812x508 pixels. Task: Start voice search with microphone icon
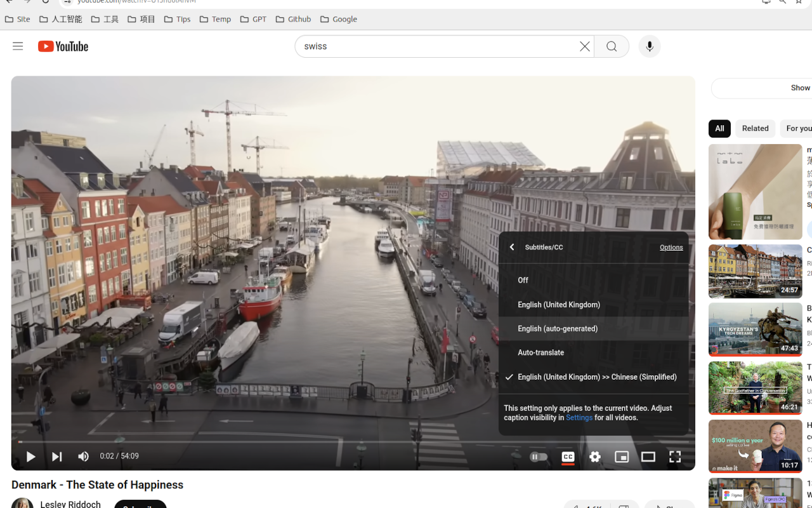click(x=649, y=46)
